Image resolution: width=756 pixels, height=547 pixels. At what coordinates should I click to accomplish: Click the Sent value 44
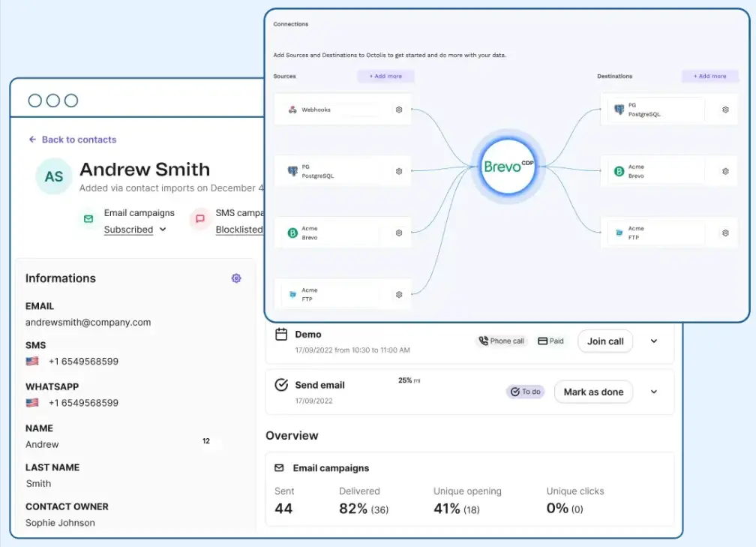click(283, 509)
